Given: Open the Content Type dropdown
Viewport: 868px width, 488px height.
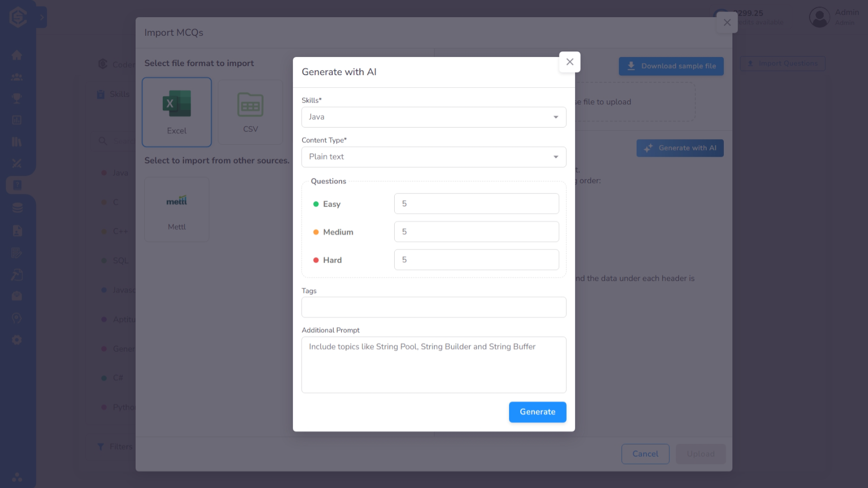Looking at the screenshot, I should 433,157.
